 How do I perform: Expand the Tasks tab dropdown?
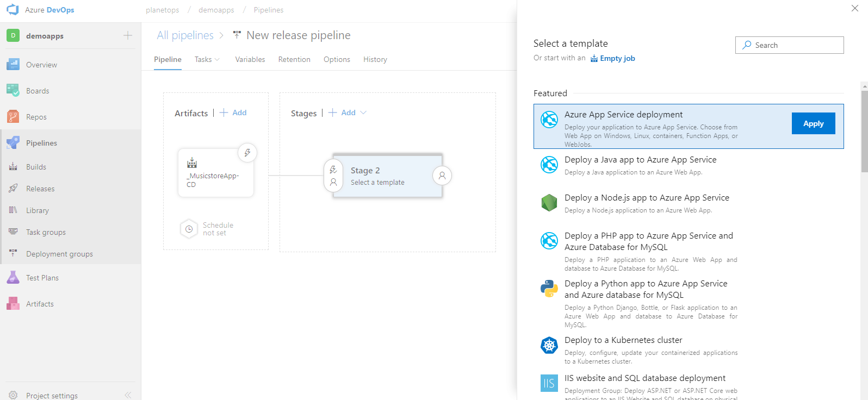coord(217,60)
